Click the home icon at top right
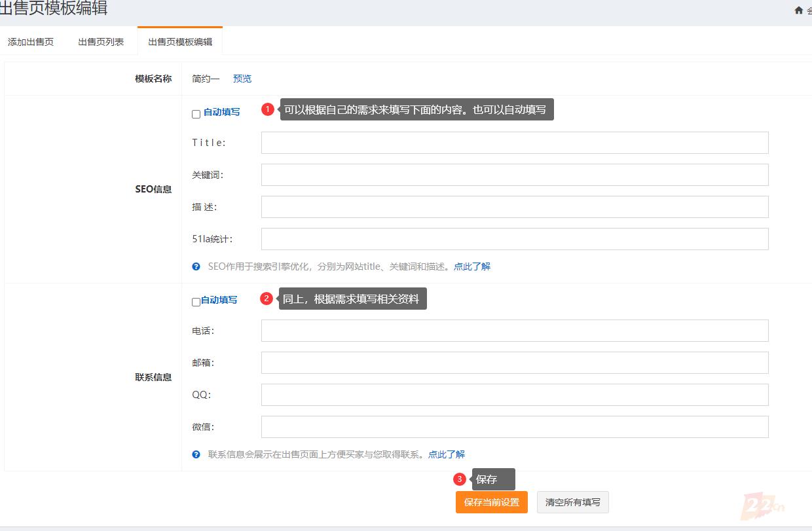This screenshot has height=531, width=812. tap(798, 10)
